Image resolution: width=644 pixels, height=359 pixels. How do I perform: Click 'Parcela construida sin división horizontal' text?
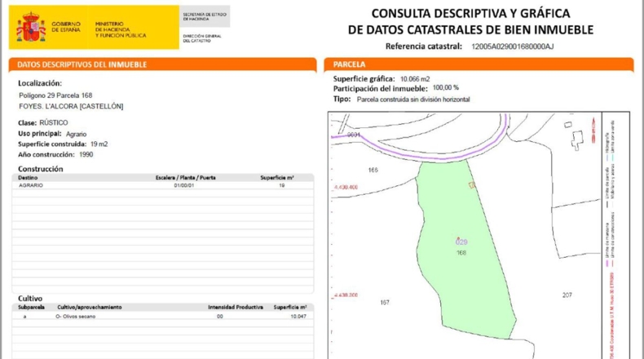click(x=413, y=100)
